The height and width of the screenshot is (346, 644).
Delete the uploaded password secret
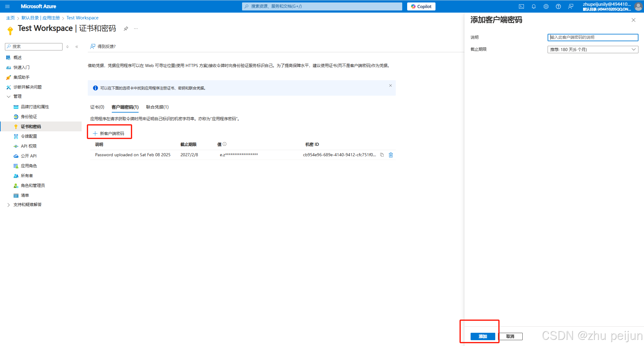pos(391,155)
